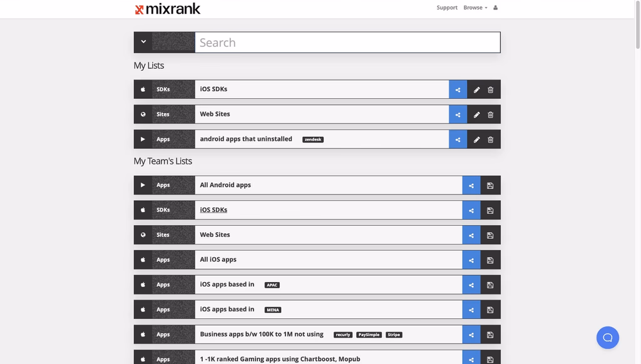Open the Support page link

447,8
